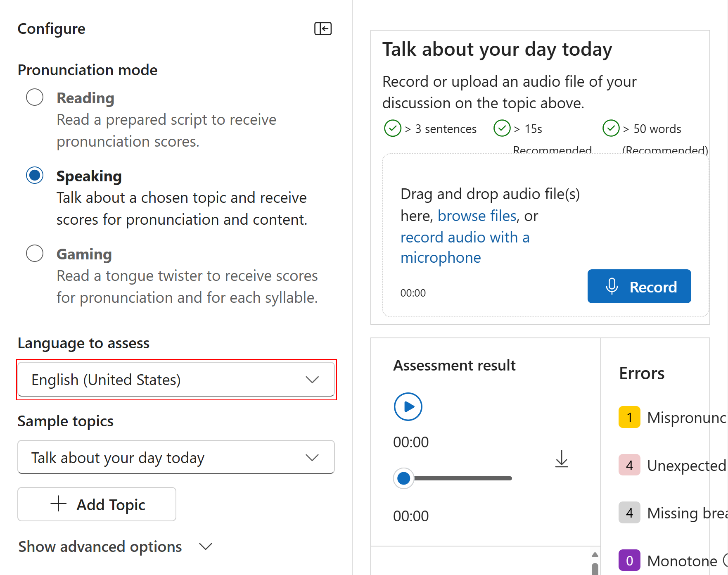Viewport: 728px width, 575px height.
Task: Select Reading pronunciation mode
Action: pyautogui.click(x=35, y=97)
